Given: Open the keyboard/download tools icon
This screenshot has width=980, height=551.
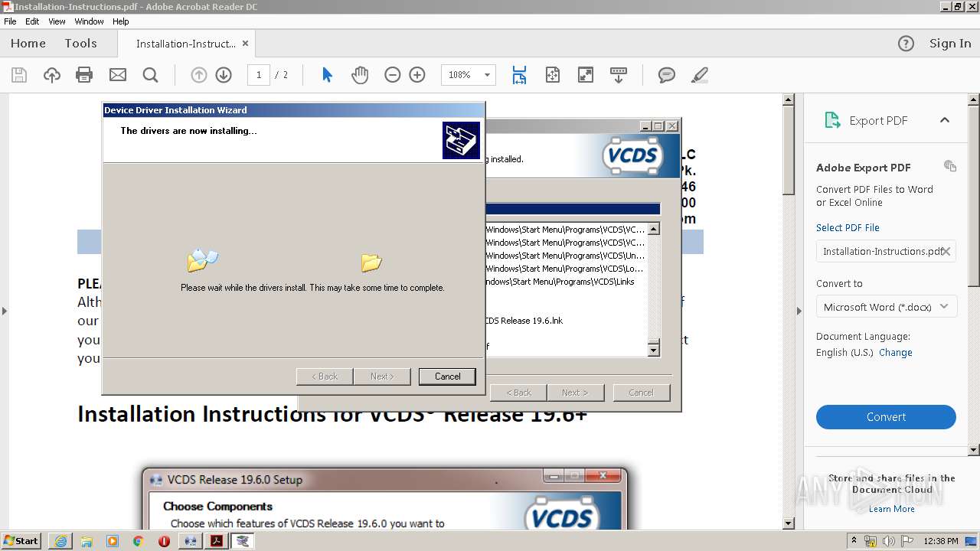Looking at the screenshot, I should [619, 75].
